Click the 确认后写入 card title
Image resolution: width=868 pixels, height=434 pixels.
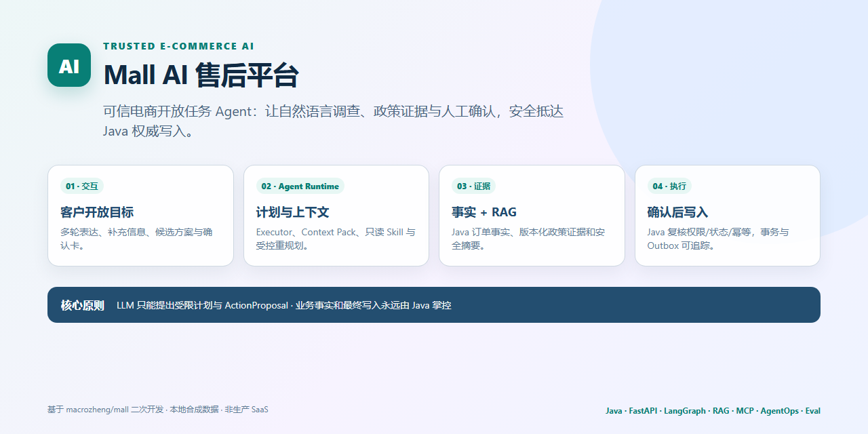[677, 212]
